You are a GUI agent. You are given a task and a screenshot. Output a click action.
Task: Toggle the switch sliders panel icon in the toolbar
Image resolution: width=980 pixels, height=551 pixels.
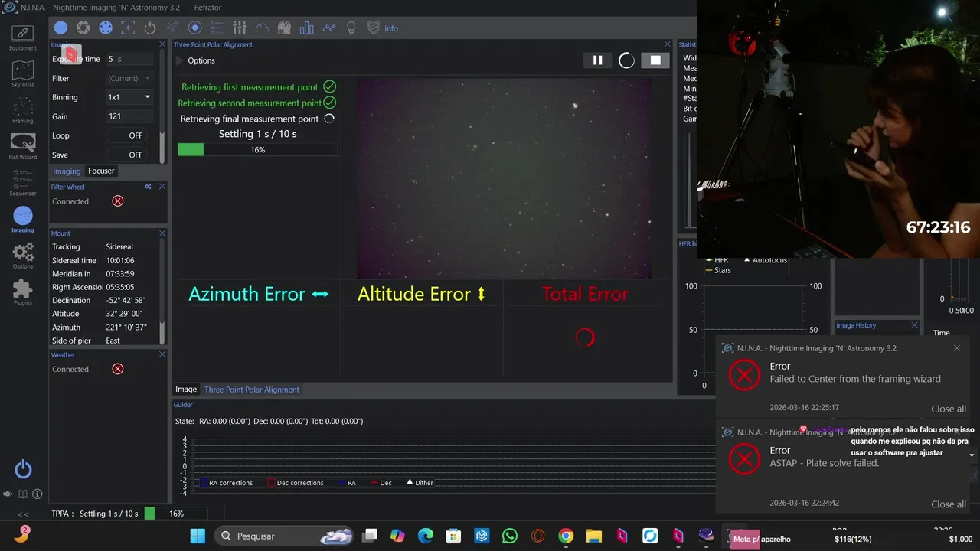240,28
